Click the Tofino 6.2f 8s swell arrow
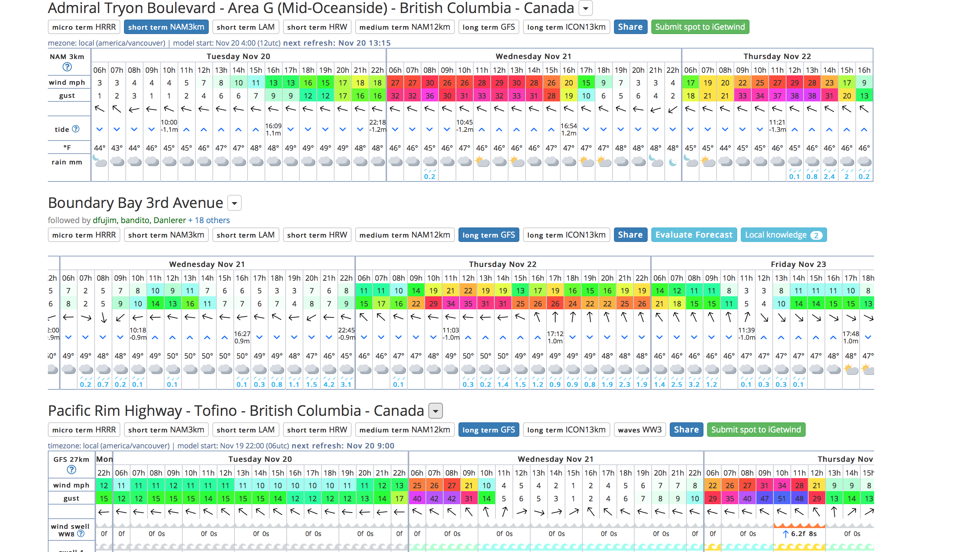 coord(785,534)
